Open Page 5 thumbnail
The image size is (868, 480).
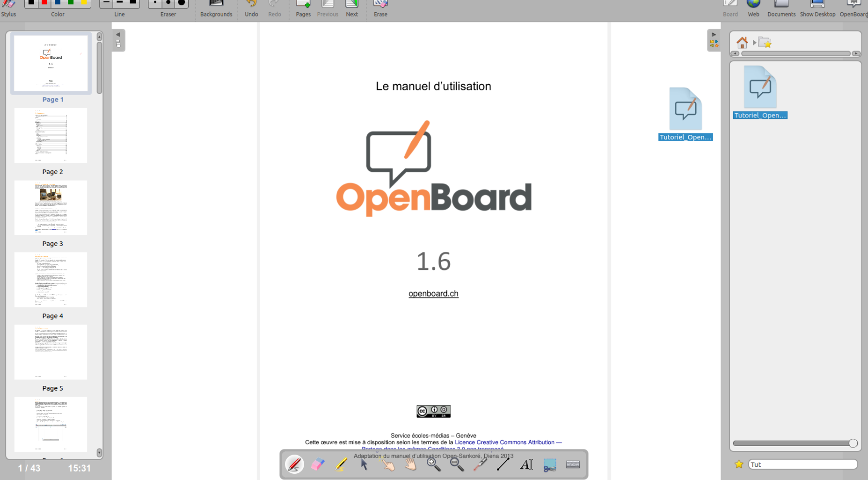(51, 352)
